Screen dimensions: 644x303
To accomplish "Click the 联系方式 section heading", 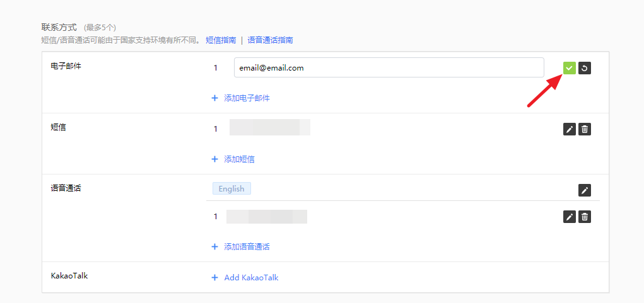I will pos(59,27).
